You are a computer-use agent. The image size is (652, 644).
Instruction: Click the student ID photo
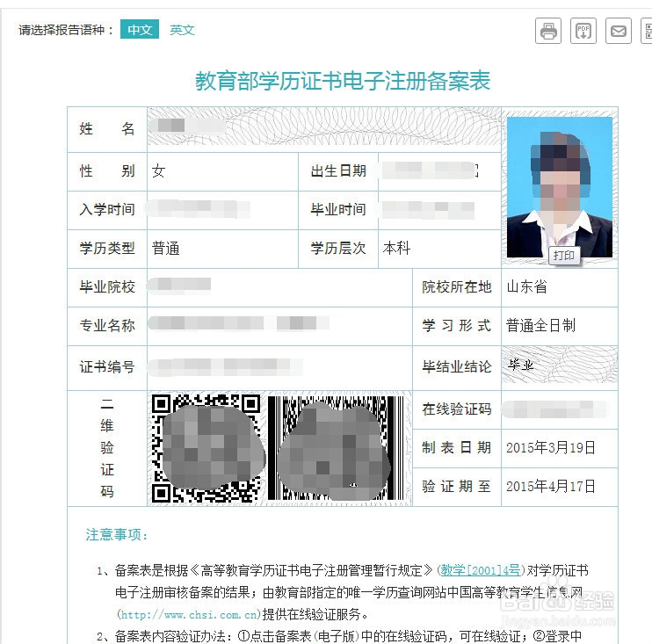point(560,187)
